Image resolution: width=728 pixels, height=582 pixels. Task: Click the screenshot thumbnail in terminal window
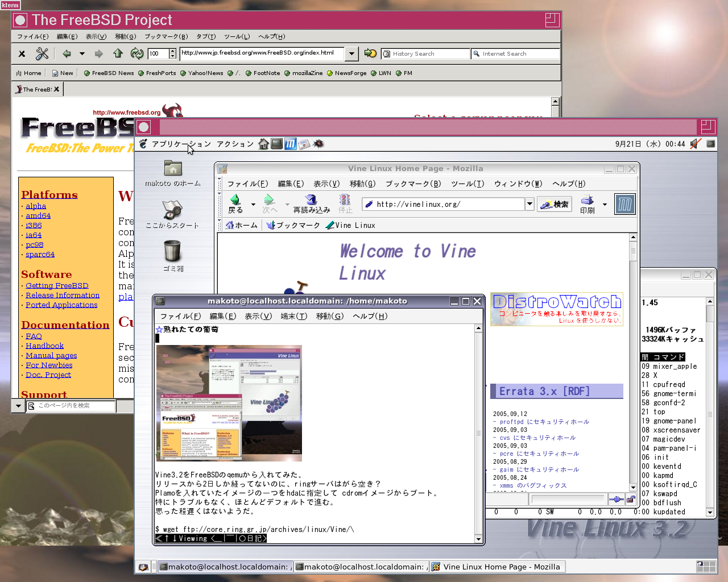point(229,403)
